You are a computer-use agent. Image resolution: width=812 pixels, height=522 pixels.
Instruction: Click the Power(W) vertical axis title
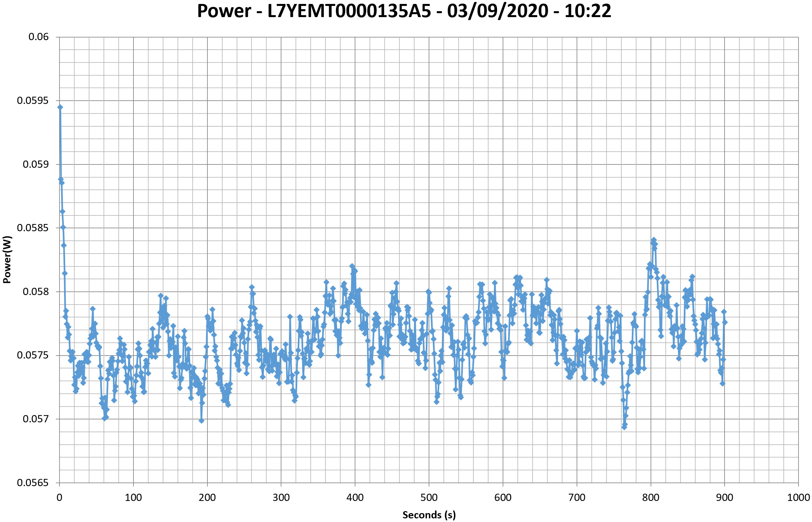pos(7,260)
